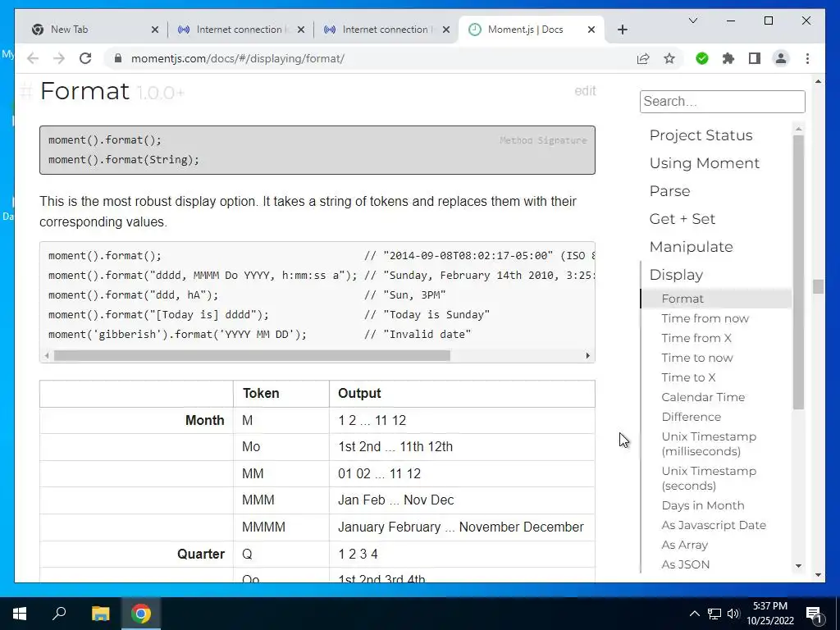
Task: Select Days in Month in sidebar
Action: click(x=703, y=505)
